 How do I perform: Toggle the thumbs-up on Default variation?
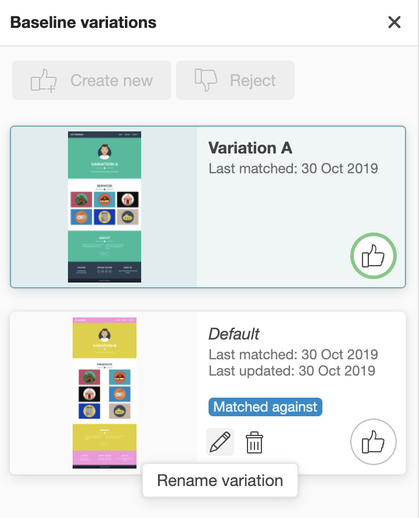pos(374,443)
